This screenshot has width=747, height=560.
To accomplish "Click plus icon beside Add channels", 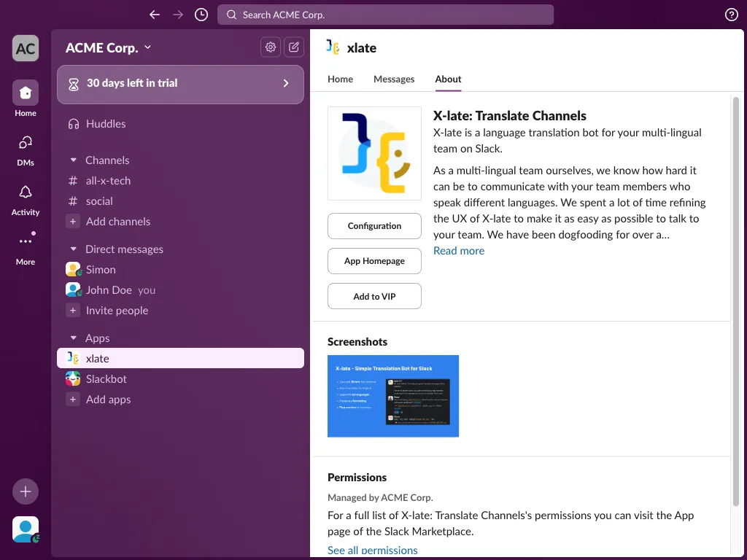I will 73,222.
